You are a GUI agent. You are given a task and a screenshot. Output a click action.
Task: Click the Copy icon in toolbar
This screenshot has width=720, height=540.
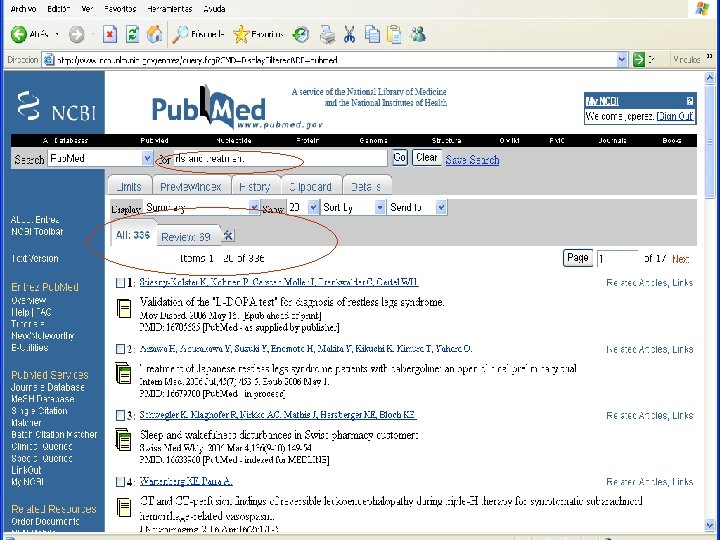click(x=372, y=34)
